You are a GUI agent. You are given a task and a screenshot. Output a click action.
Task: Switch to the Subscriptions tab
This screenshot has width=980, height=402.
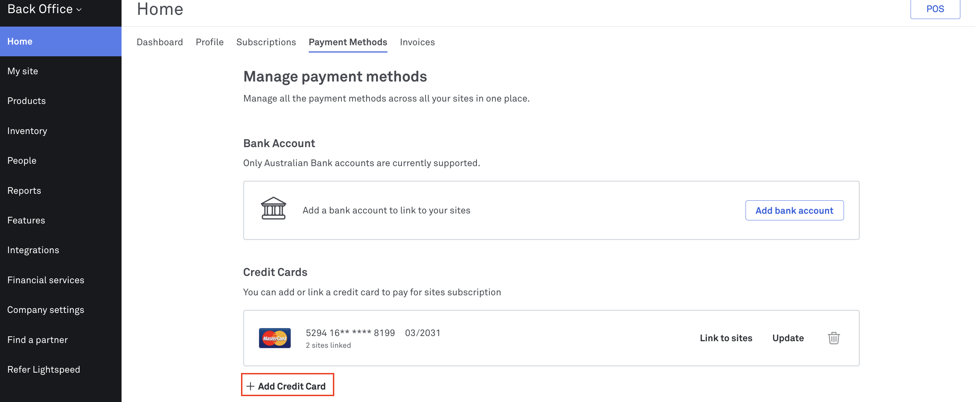pyautogui.click(x=266, y=42)
